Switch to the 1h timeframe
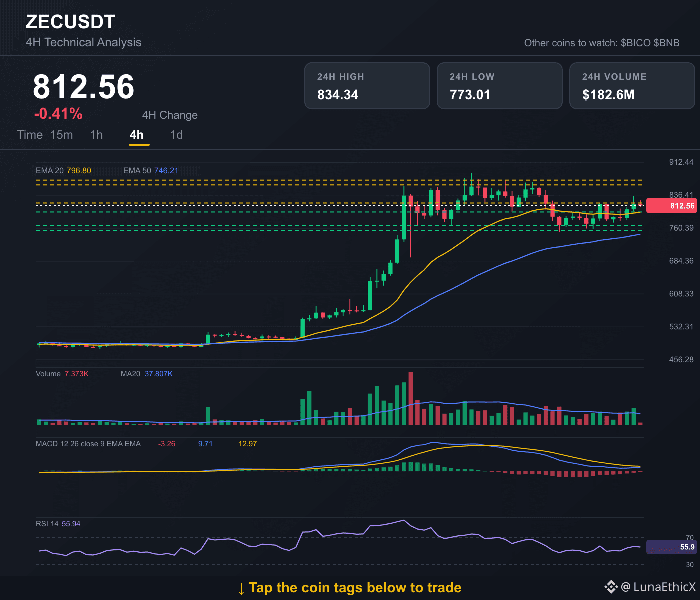Screen dimensions: 700x600 click(x=97, y=135)
